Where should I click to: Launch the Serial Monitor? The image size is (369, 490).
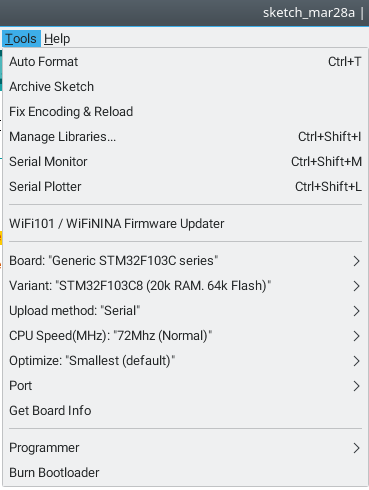(185, 162)
